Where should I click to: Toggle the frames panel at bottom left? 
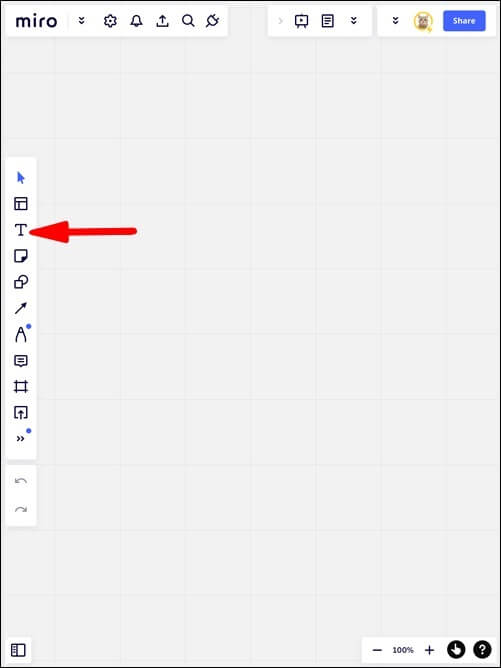coord(18,650)
